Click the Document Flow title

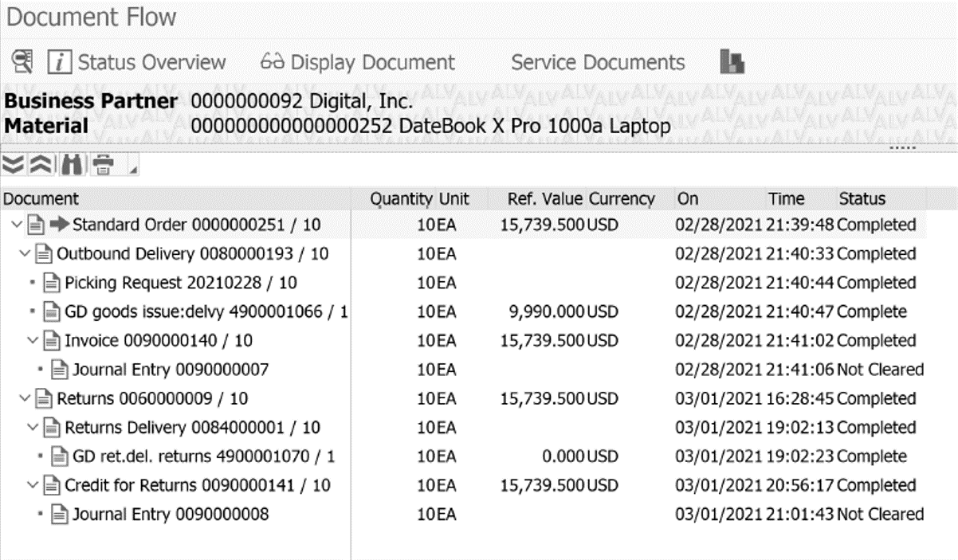point(92,18)
